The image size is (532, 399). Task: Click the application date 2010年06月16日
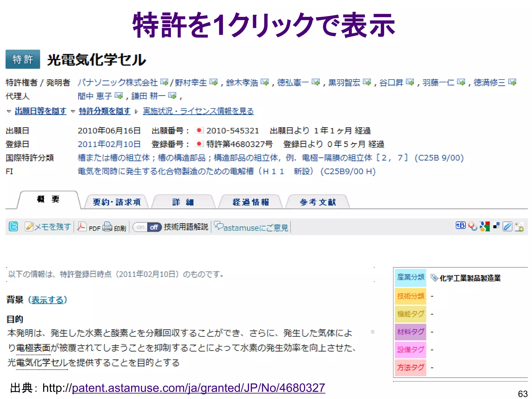pos(109,131)
